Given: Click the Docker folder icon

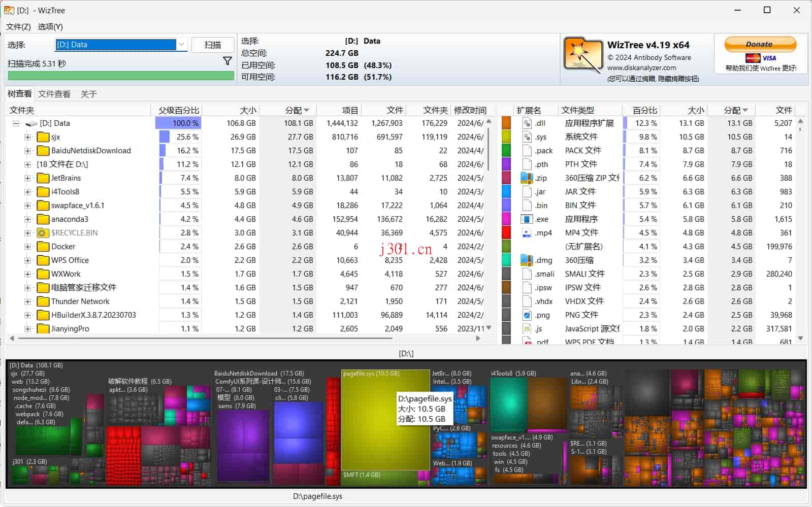Looking at the screenshot, I should pos(43,247).
